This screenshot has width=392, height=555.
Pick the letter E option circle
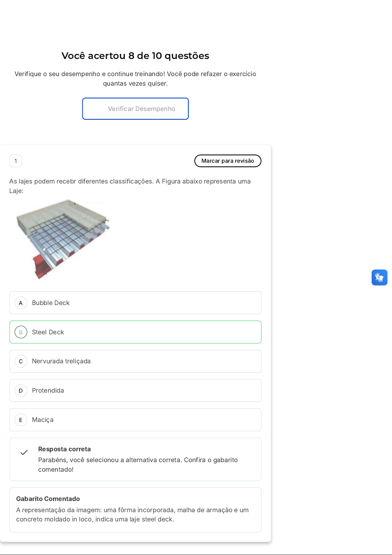pyautogui.click(x=21, y=420)
